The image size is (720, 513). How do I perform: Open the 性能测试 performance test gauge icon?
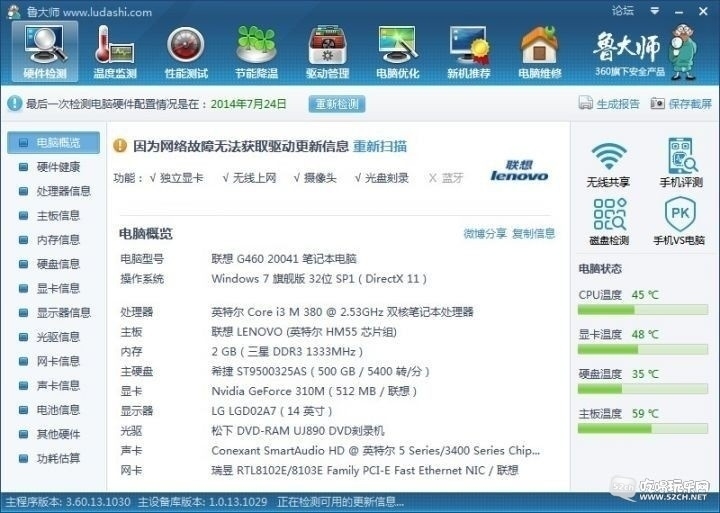pos(186,51)
